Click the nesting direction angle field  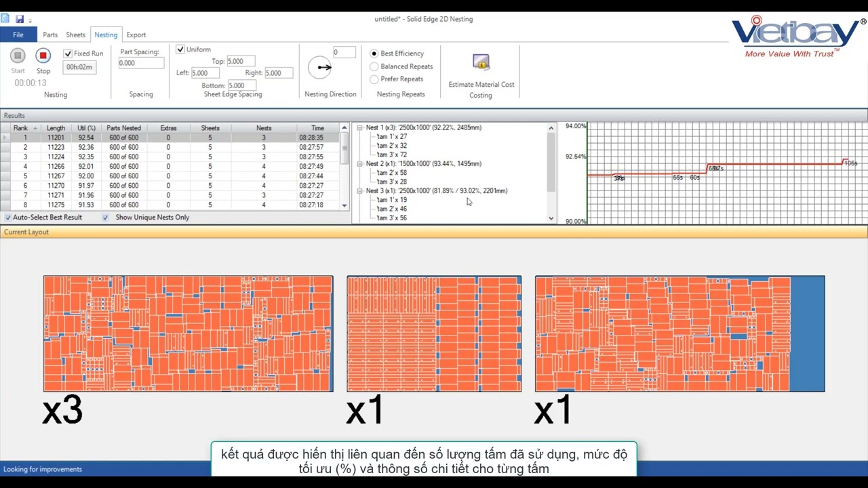(x=344, y=52)
